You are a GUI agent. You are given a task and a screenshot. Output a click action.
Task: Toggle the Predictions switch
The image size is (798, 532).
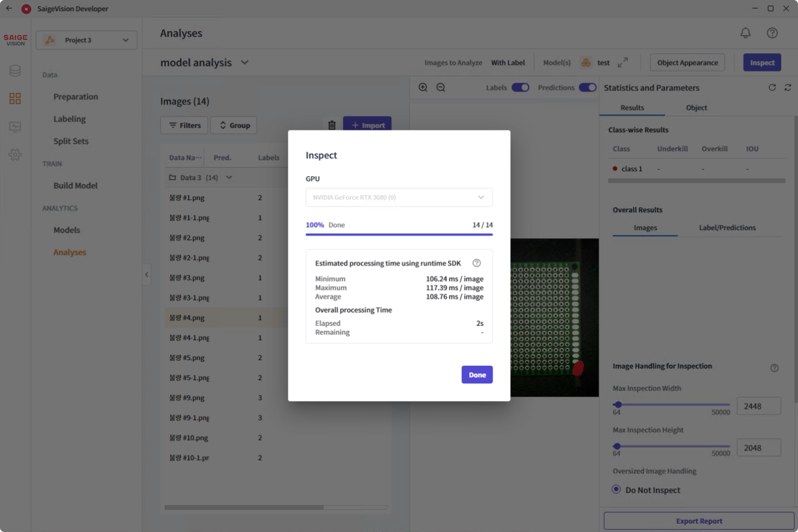click(587, 88)
